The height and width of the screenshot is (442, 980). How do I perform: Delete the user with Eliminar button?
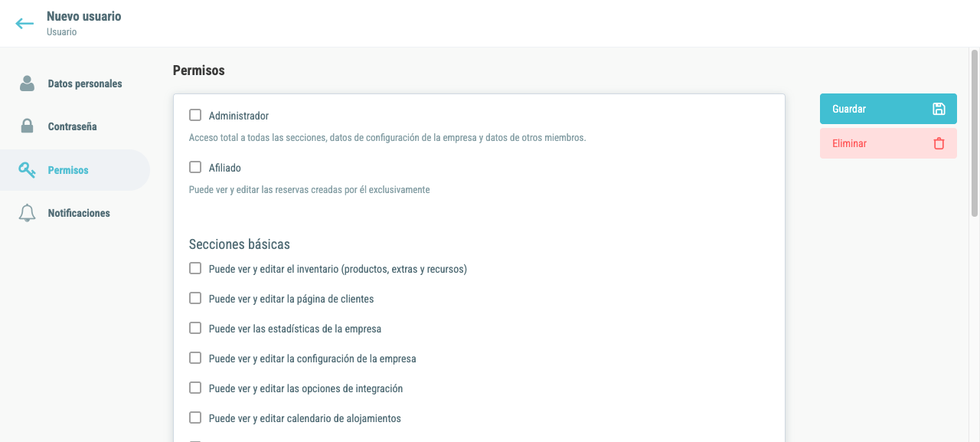click(x=888, y=143)
